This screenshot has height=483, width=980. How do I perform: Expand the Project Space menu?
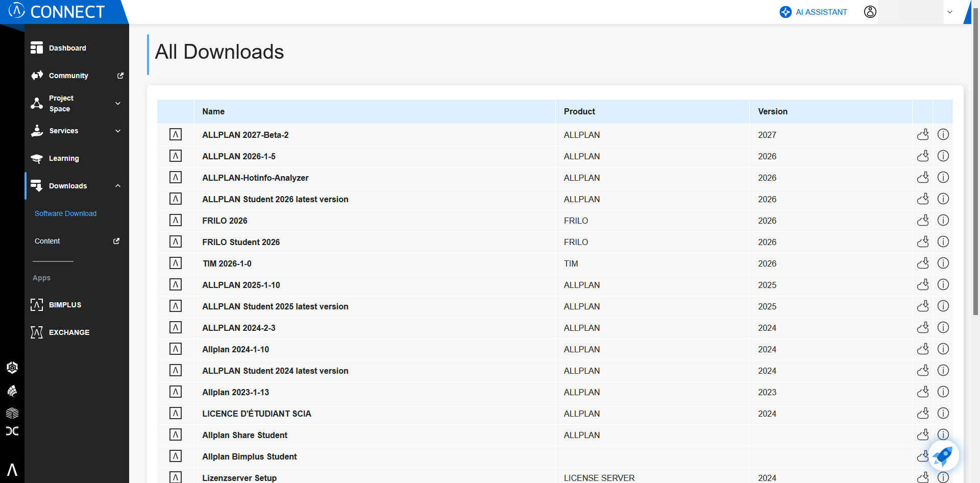click(77, 103)
